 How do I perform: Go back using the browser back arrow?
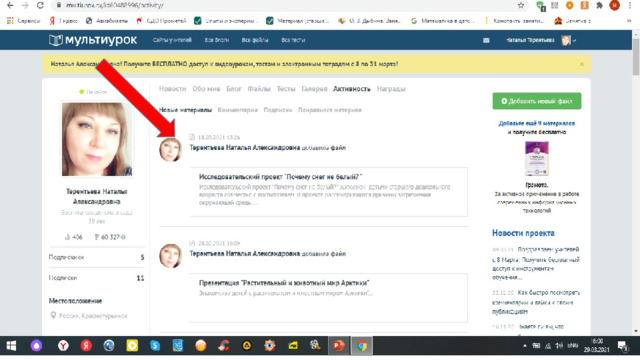click(x=10, y=5)
